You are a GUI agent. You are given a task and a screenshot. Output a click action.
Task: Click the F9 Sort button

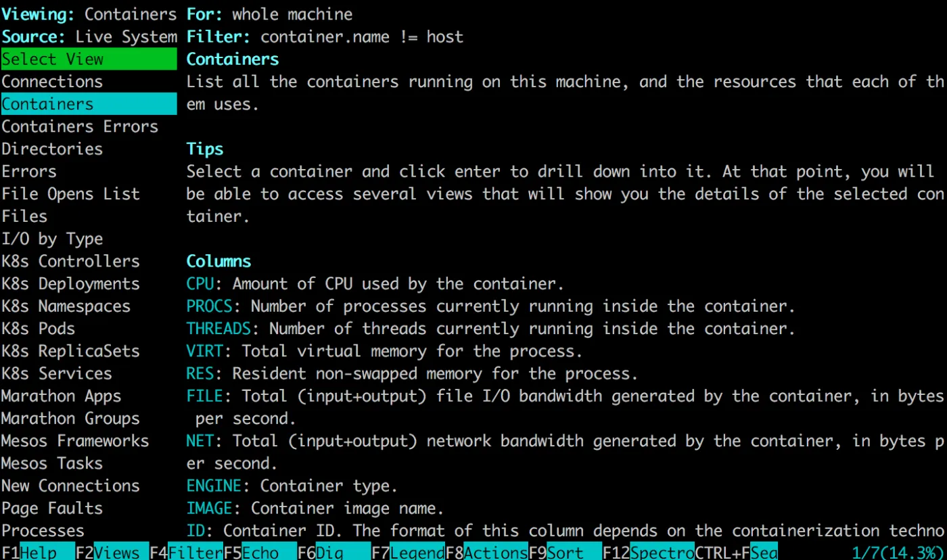click(564, 552)
